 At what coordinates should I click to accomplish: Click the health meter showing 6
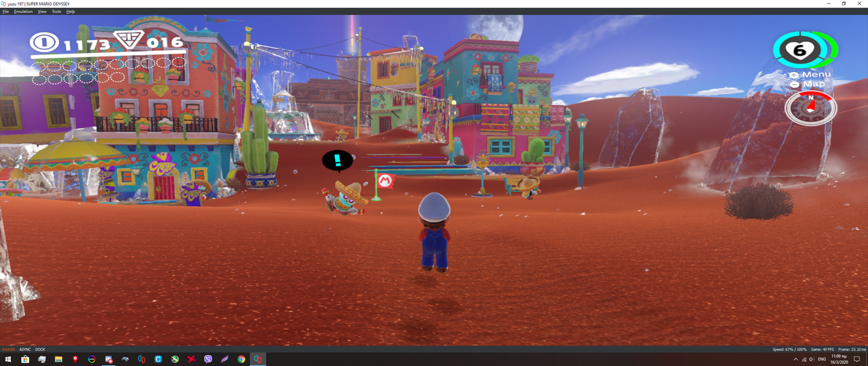tap(800, 49)
